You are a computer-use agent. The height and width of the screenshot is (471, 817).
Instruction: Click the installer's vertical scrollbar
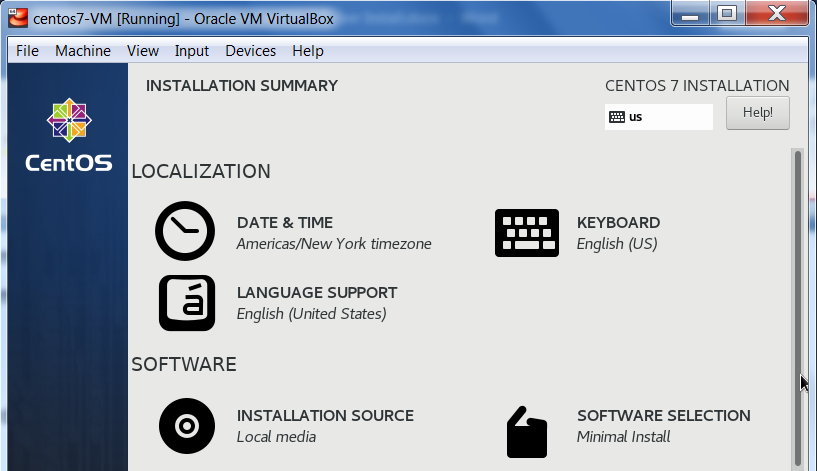click(797, 300)
